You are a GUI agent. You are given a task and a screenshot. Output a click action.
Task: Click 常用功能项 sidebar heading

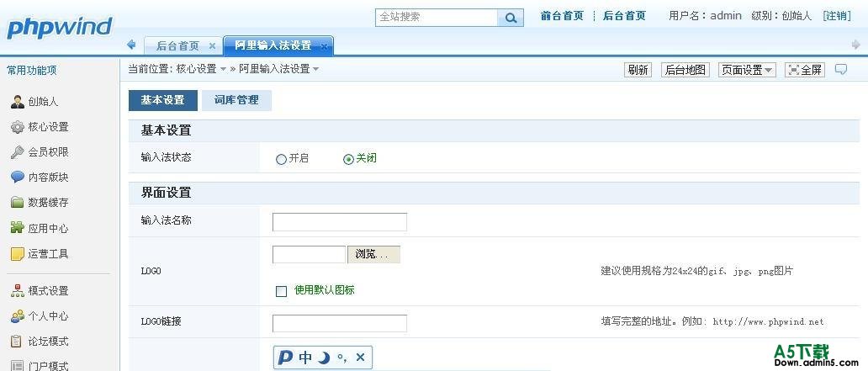point(32,71)
